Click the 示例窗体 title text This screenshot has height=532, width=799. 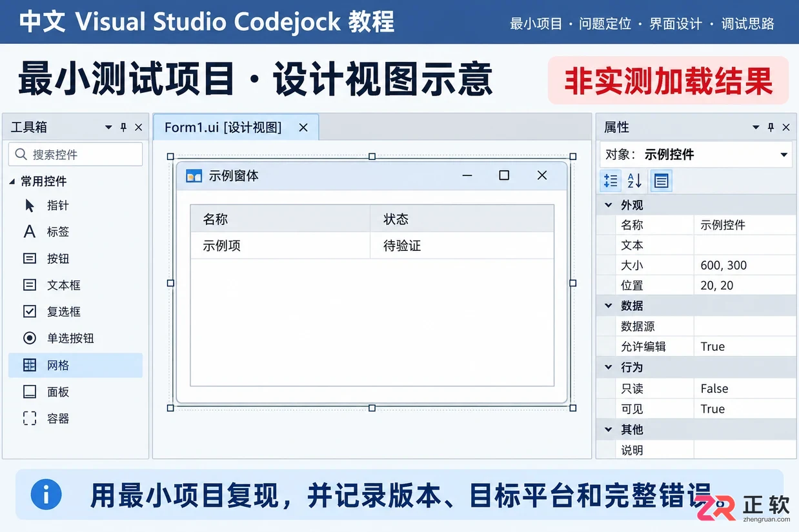point(234,175)
